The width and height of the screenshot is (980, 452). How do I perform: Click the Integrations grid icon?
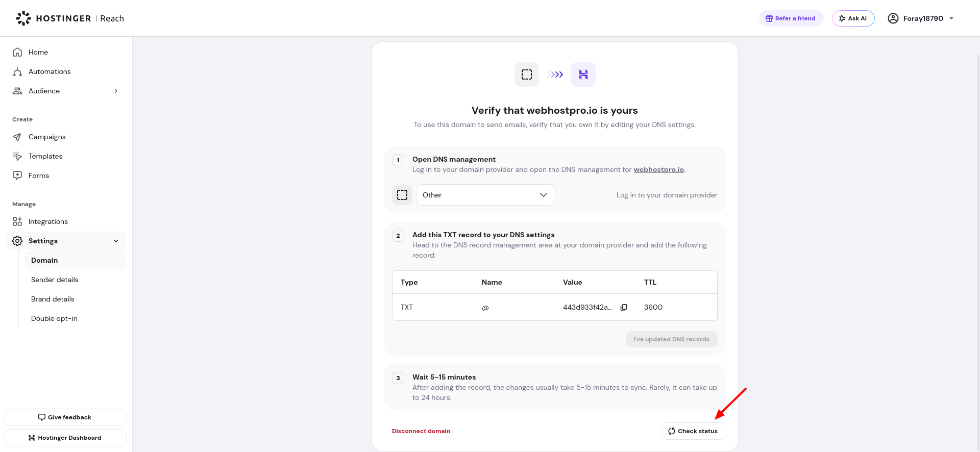17,221
